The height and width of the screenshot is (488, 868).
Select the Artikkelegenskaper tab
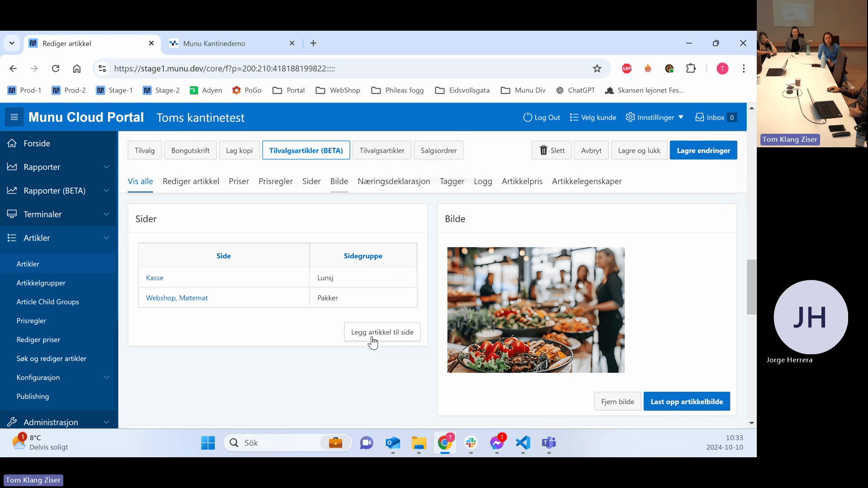(x=587, y=181)
